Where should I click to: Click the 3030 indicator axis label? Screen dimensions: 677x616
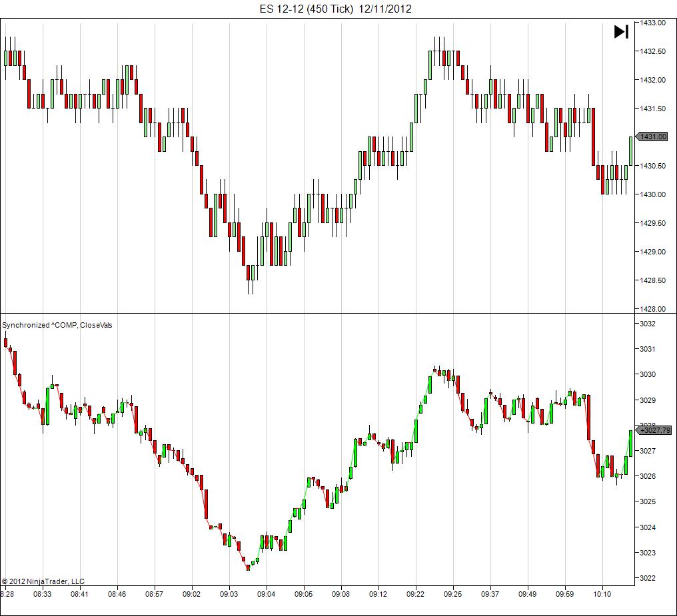[647, 374]
